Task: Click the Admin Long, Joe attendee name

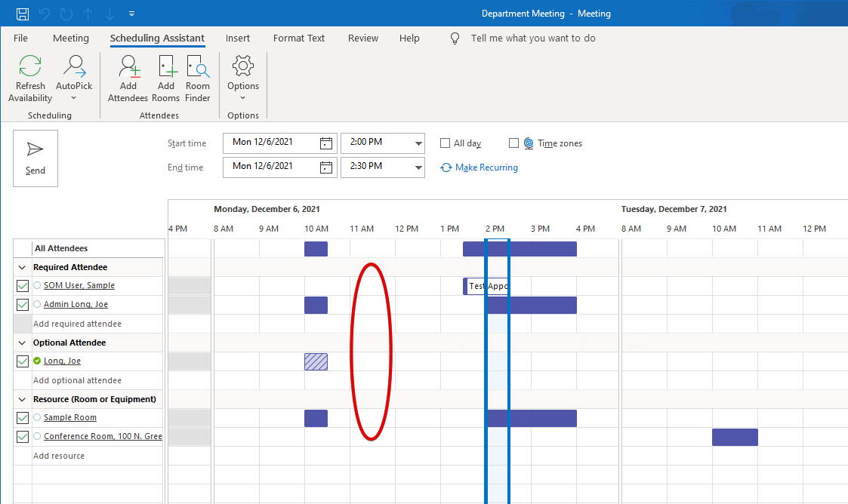Action: pyautogui.click(x=76, y=305)
